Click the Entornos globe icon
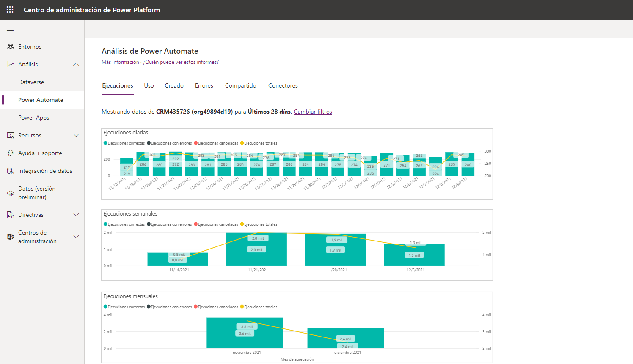The height and width of the screenshot is (364, 633). pos(11,47)
